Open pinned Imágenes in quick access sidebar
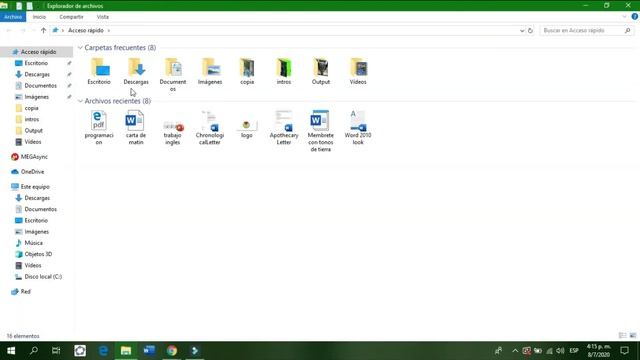 pos(38,97)
